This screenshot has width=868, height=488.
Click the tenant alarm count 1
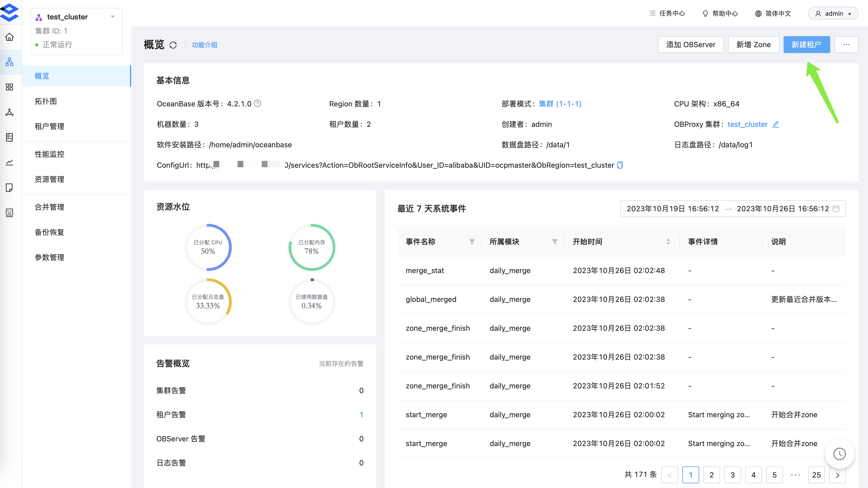tap(361, 415)
